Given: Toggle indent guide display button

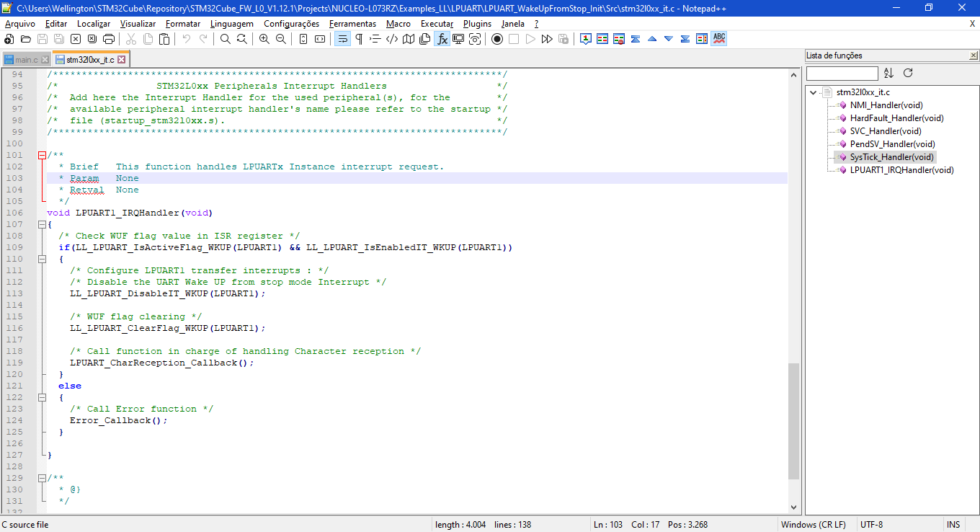Looking at the screenshot, I should tap(375, 39).
